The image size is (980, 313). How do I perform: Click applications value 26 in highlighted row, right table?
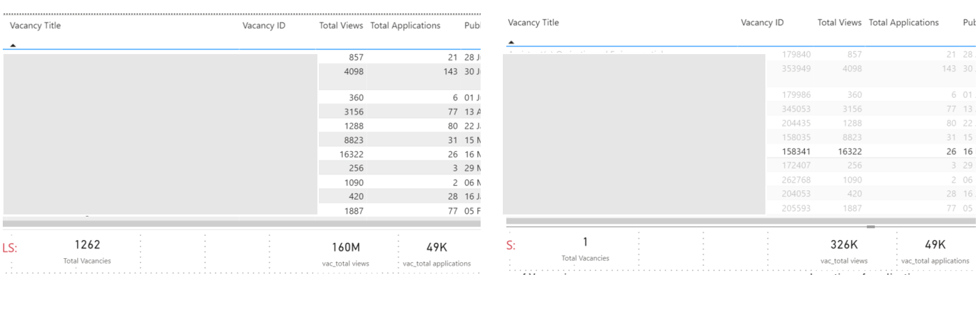click(951, 151)
